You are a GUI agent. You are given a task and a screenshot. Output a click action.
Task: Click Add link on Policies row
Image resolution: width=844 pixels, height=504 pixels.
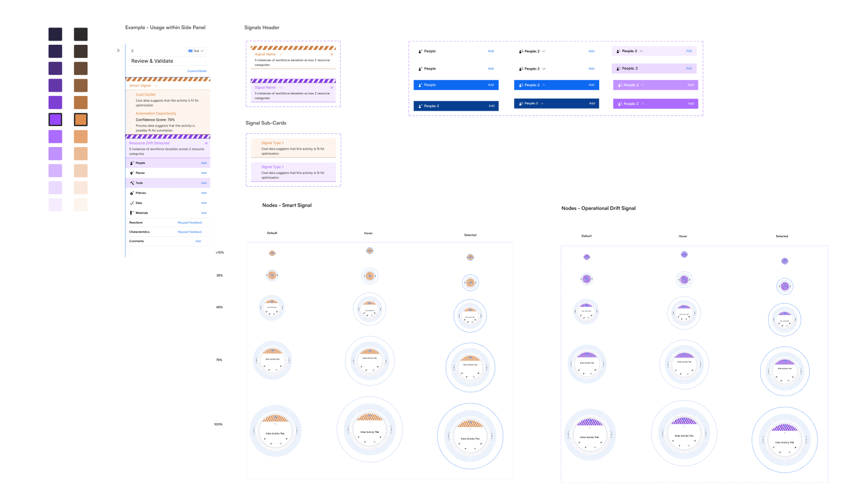pos(204,193)
